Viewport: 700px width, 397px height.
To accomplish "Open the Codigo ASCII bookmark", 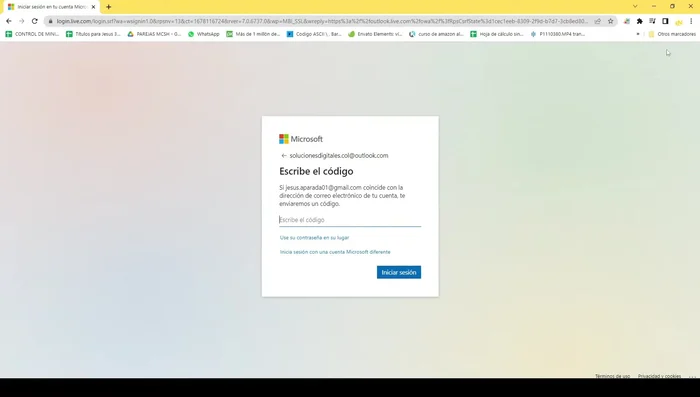I will click(314, 34).
